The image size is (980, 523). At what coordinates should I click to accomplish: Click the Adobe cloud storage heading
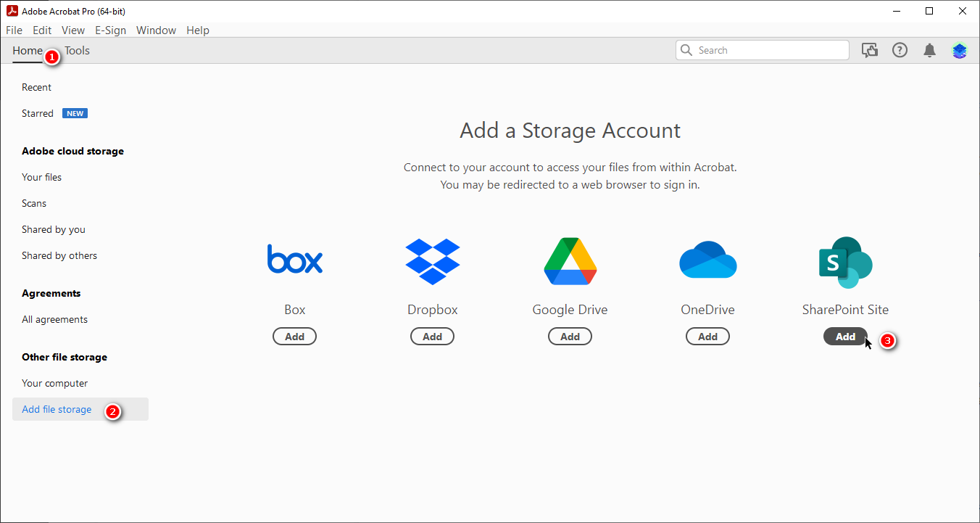(x=72, y=151)
